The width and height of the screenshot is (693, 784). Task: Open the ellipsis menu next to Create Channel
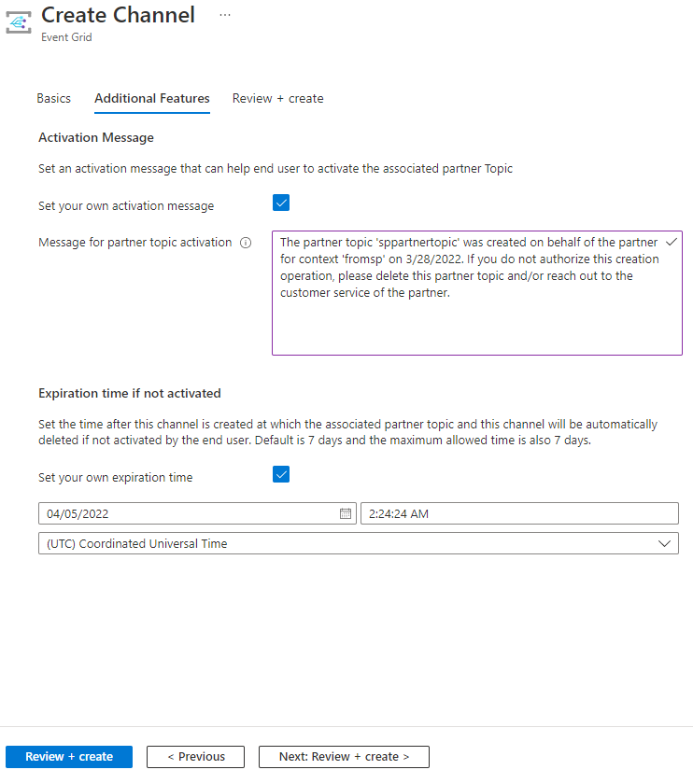pyautogui.click(x=224, y=14)
